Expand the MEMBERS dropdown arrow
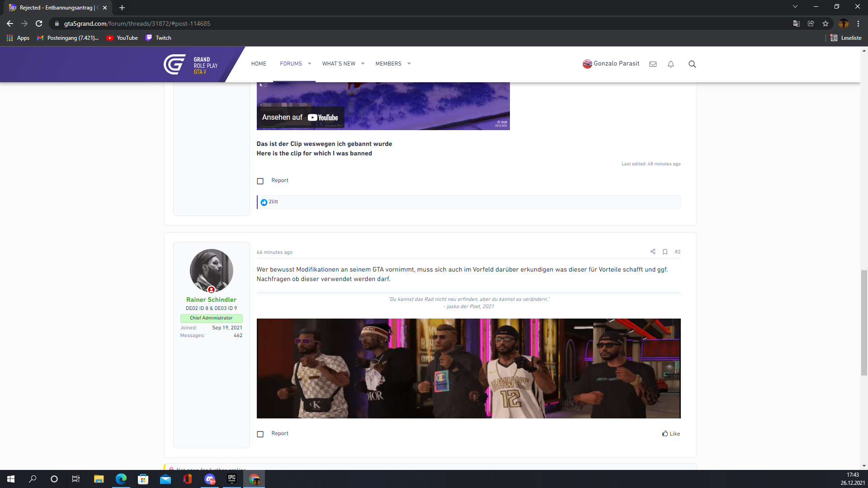This screenshot has height=488, width=868. tap(409, 64)
